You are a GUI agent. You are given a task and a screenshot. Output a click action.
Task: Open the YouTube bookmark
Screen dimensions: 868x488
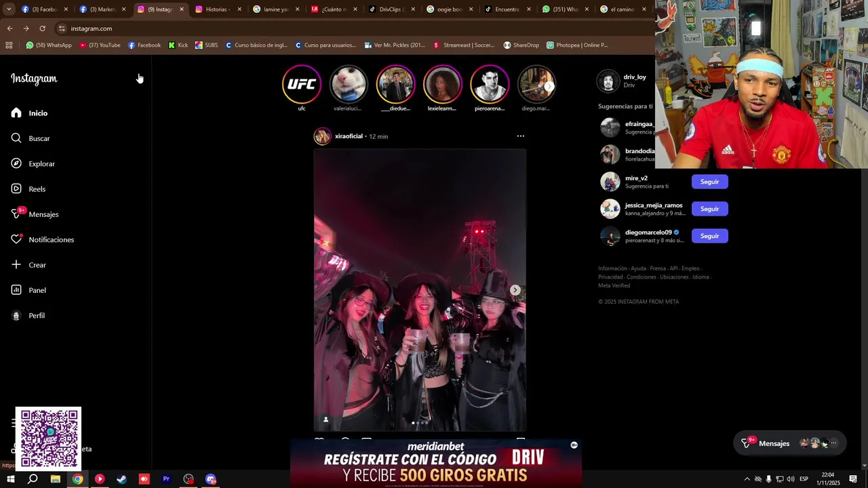click(x=100, y=45)
